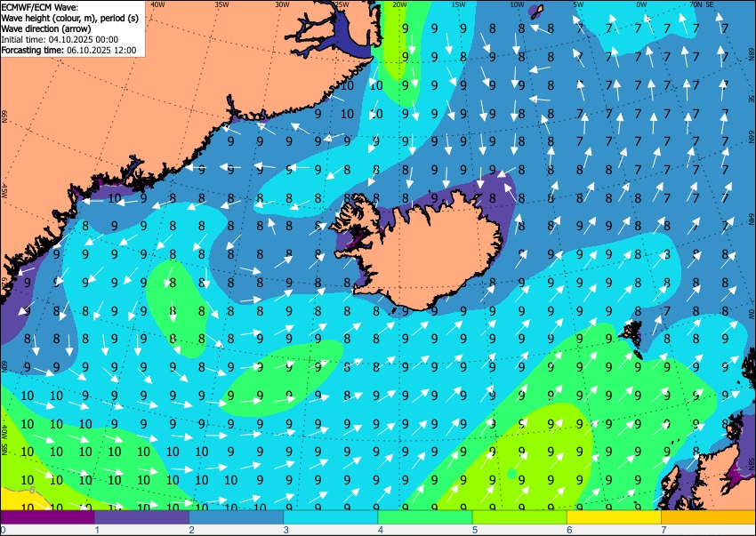Click the lime 5–6 m legend swatch

coord(519,517)
